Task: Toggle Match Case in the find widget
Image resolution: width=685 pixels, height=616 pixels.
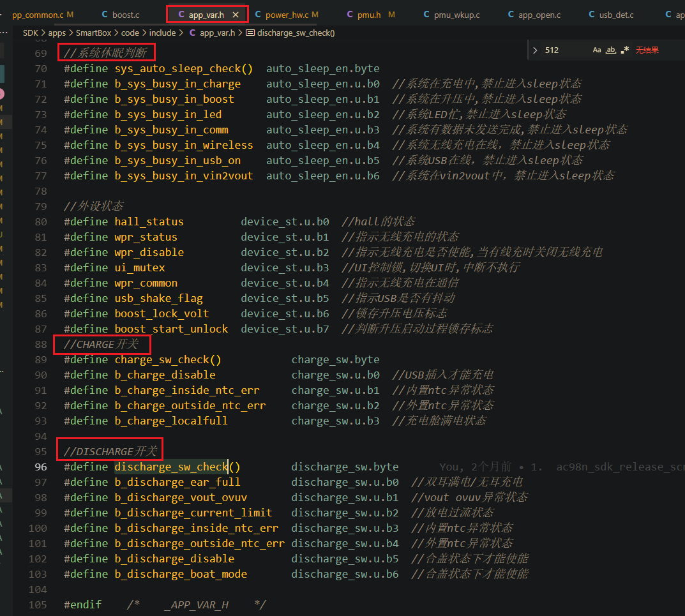Action: point(597,50)
